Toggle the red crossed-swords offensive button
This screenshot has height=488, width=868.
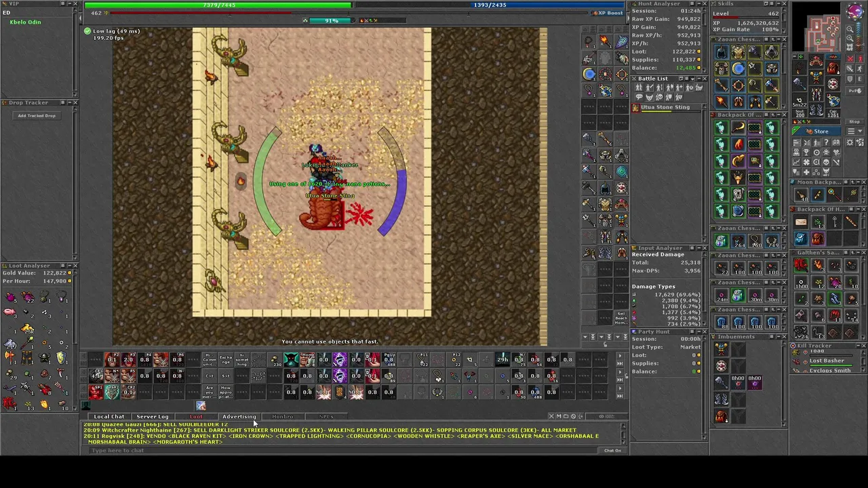coord(850,59)
